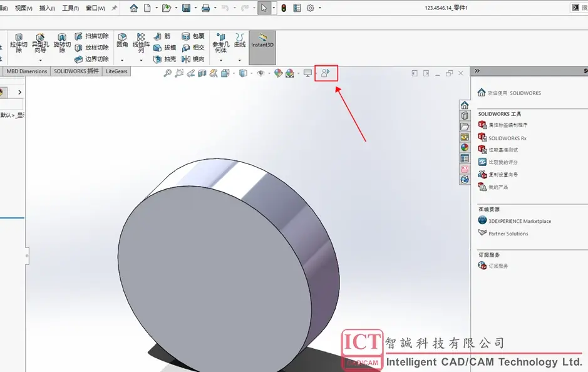This screenshot has height=372, width=588.
Task: Activate the Section View tool
Action: (202, 73)
